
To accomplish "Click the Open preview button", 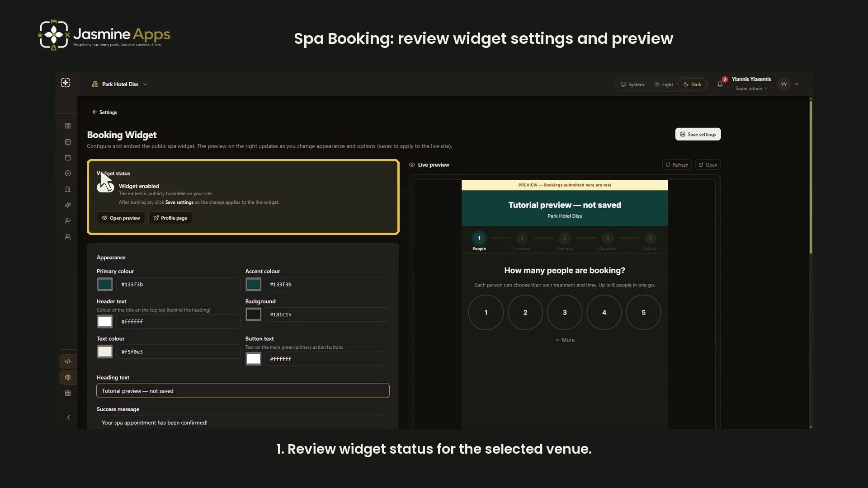I will (121, 218).
